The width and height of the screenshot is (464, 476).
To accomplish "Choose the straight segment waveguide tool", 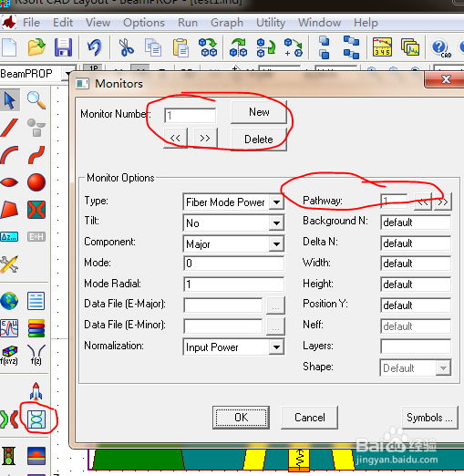I will click(x=9, y=128).
